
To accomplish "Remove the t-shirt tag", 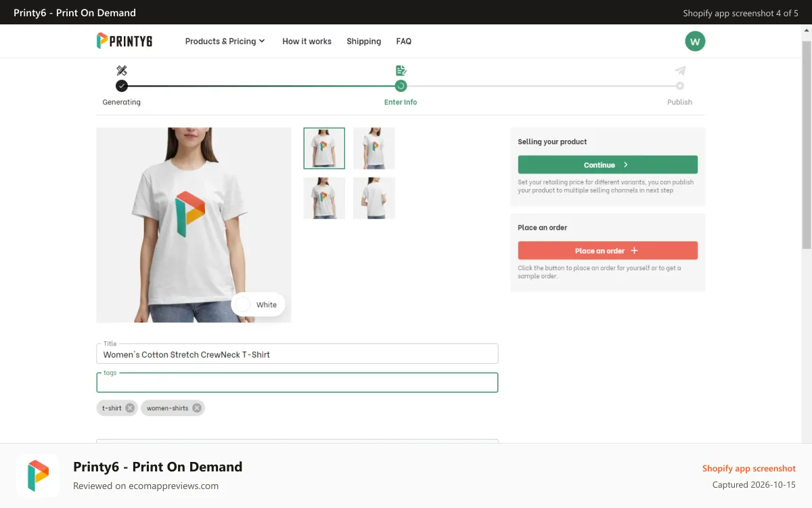I will pyautogui.click(x=130, y=408).
